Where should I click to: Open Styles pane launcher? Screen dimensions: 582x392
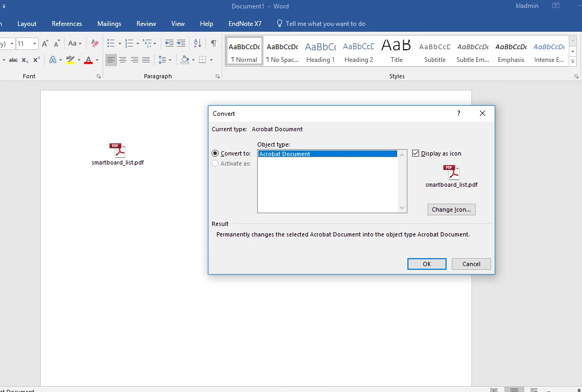tap(576, 77)
